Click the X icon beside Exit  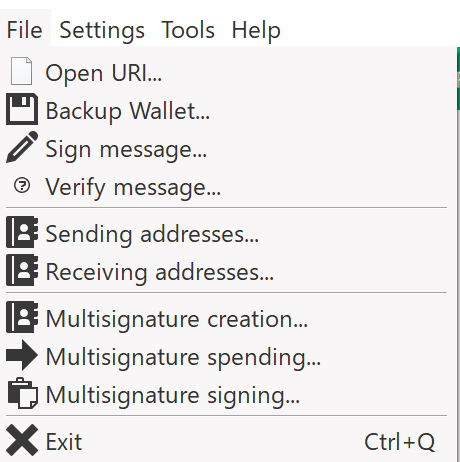coord(22,440)
